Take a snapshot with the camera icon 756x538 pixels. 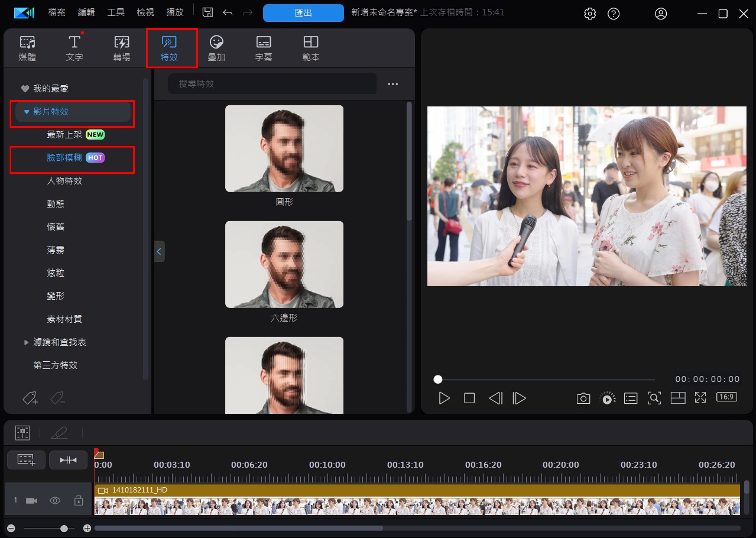coord(583,398)
